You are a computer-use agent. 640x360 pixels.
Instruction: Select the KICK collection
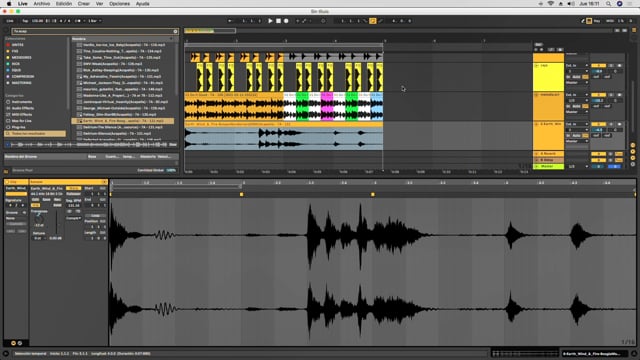pos(16,64)
